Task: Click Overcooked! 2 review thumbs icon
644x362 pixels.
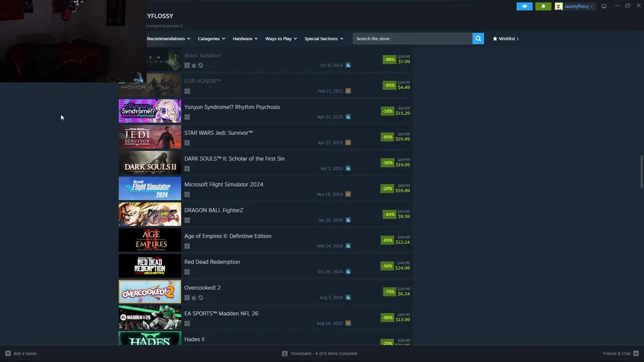Action: pos(348,297)
